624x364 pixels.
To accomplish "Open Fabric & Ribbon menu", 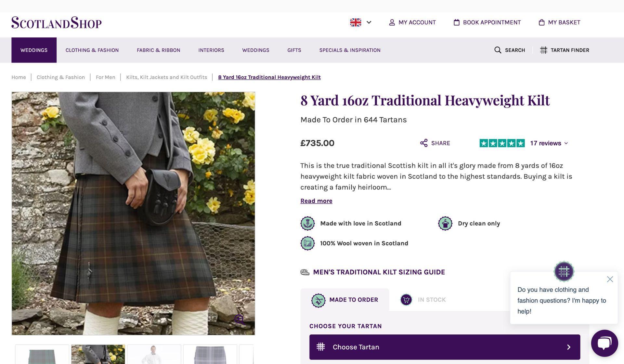I will pos(158,50).
